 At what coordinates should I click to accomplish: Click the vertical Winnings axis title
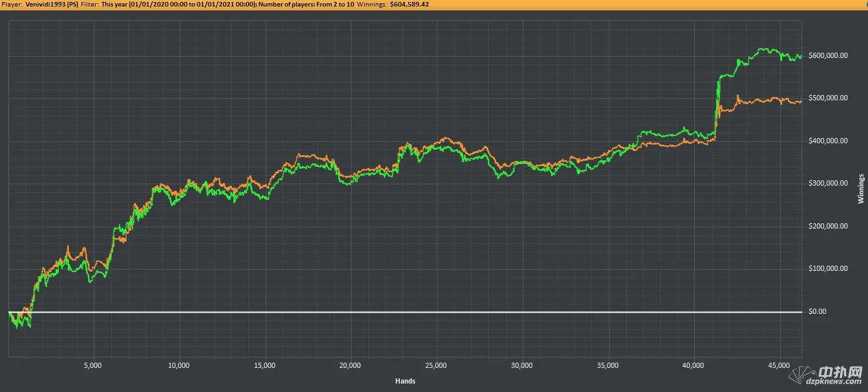[x=861, y=189]
